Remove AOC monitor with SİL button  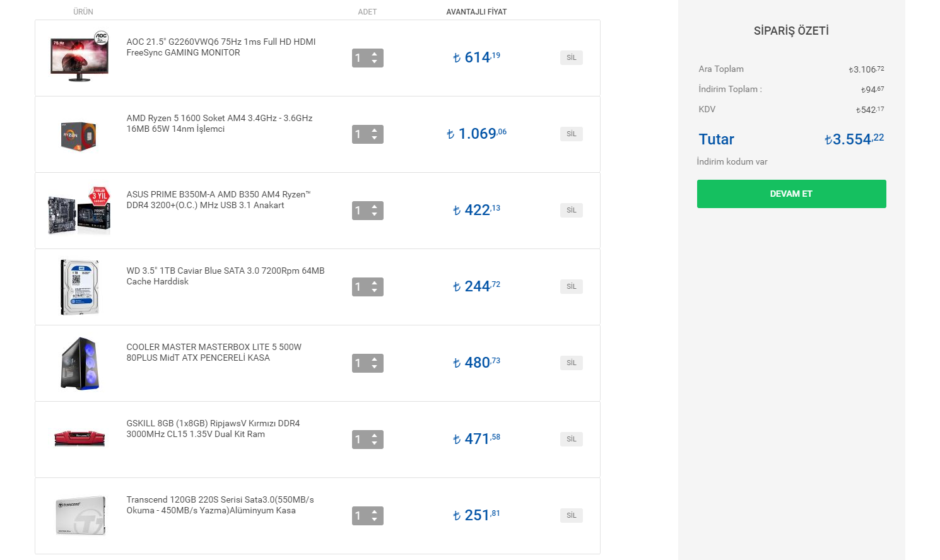(571, 57)
